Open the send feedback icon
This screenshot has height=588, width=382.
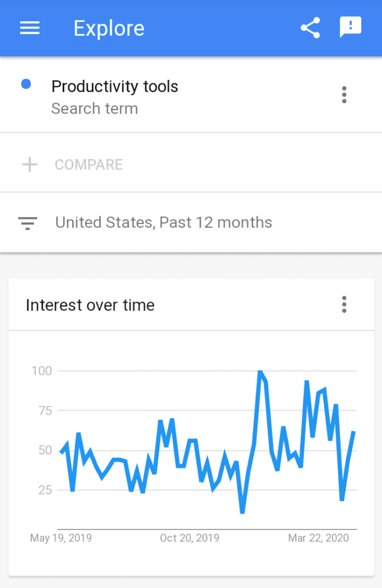(350, 27)
